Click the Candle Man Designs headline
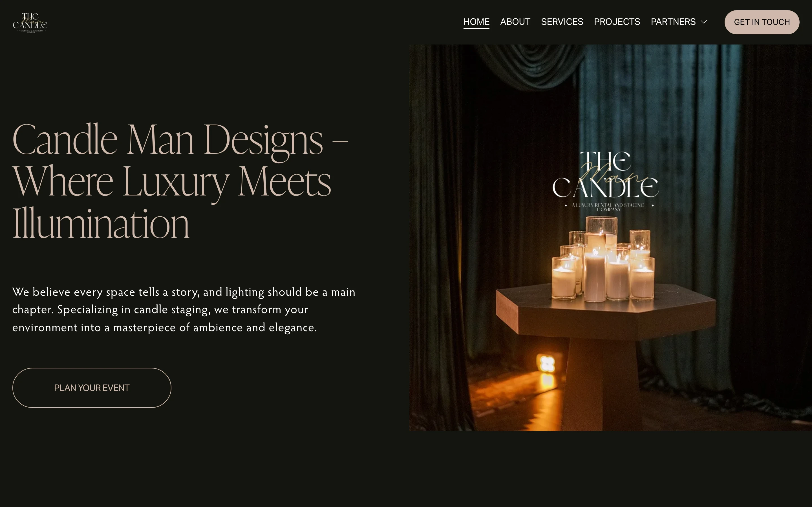812x507 pixels. (180, 181)
